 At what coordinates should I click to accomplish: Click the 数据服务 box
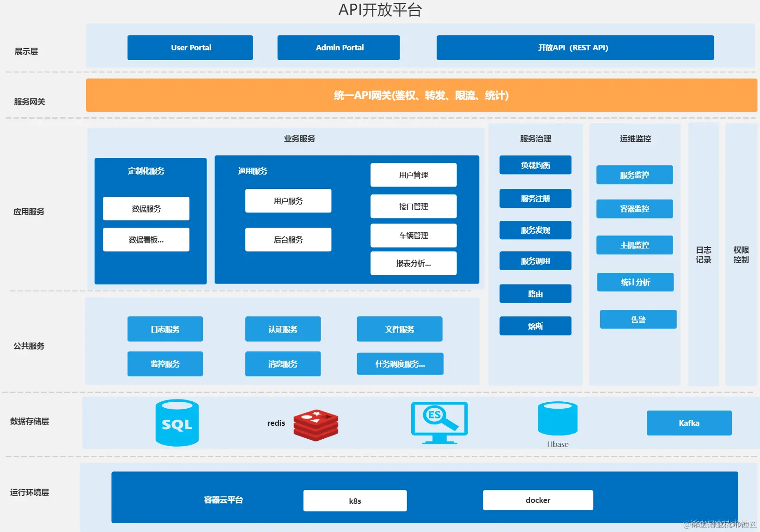tap(146, 209)
